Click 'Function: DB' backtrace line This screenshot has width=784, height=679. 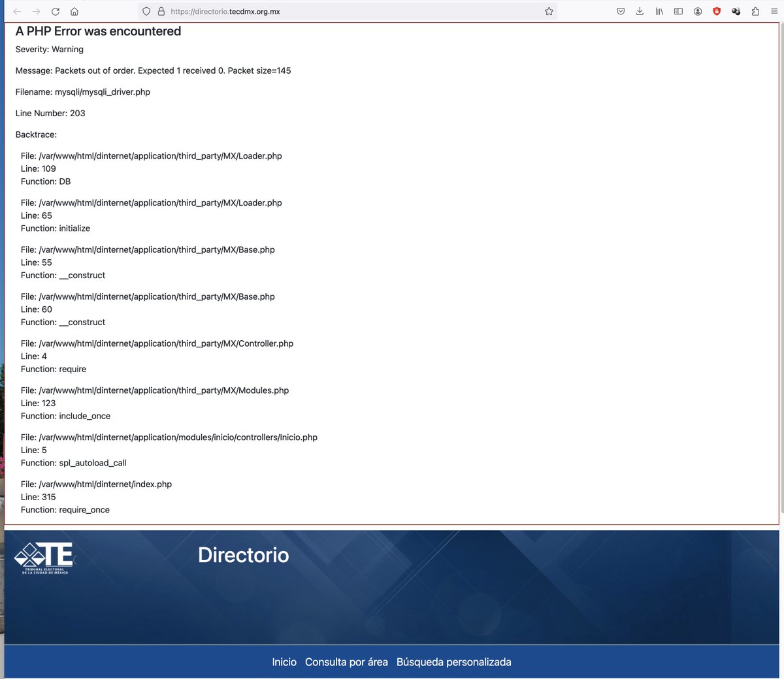pyautogui.click(x=46, y=182)
